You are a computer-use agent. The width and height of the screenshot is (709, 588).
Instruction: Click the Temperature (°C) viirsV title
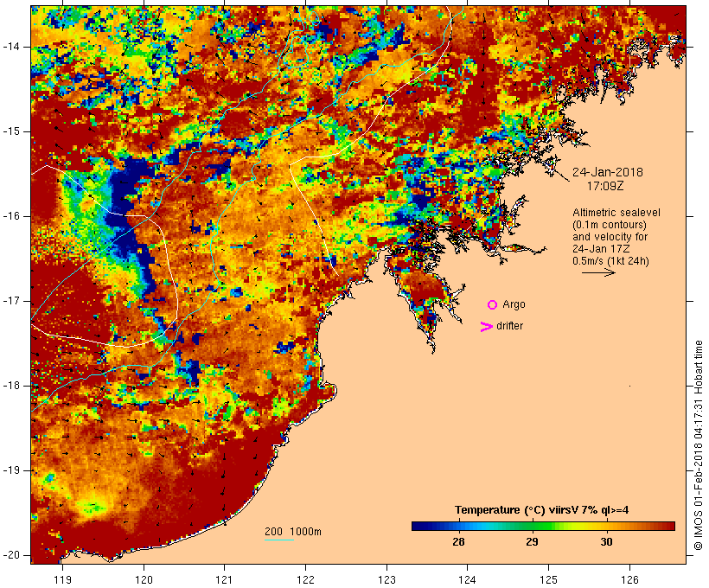pyautogui.click(x=542, y=510)
